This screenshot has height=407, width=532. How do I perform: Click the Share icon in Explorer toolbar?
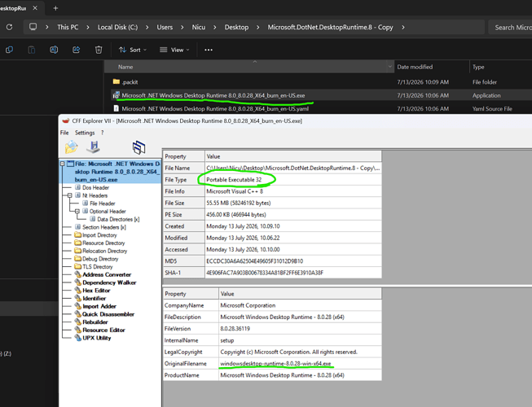tap(76, 50)
